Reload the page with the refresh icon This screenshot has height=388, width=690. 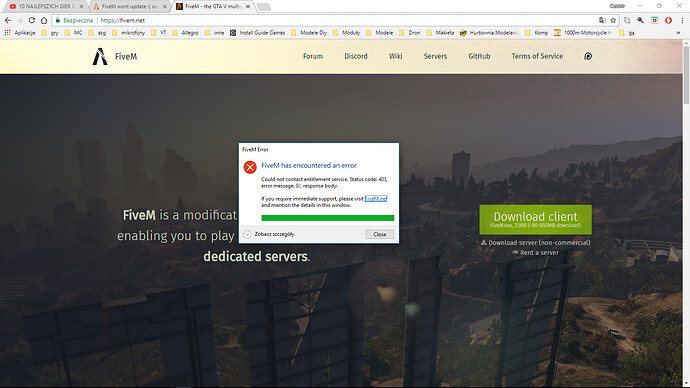pyautogui.click(x=32, y=20)
